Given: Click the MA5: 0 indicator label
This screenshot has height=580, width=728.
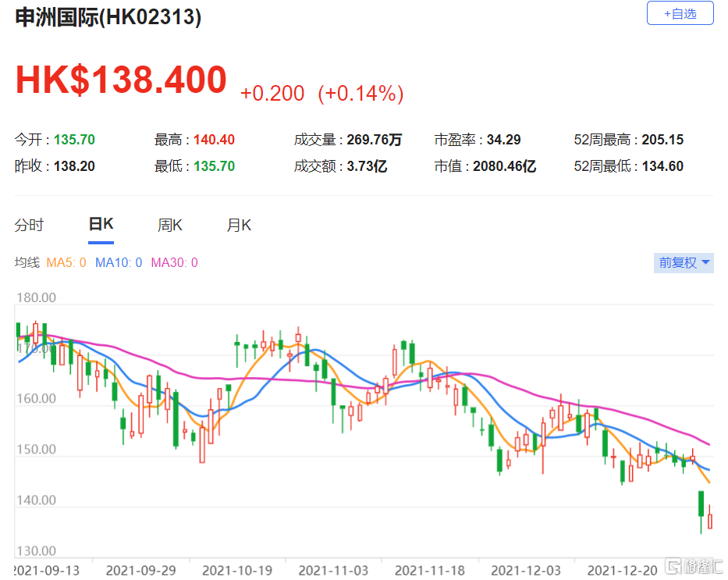Looking at the screenshot, I should (66, 263).
